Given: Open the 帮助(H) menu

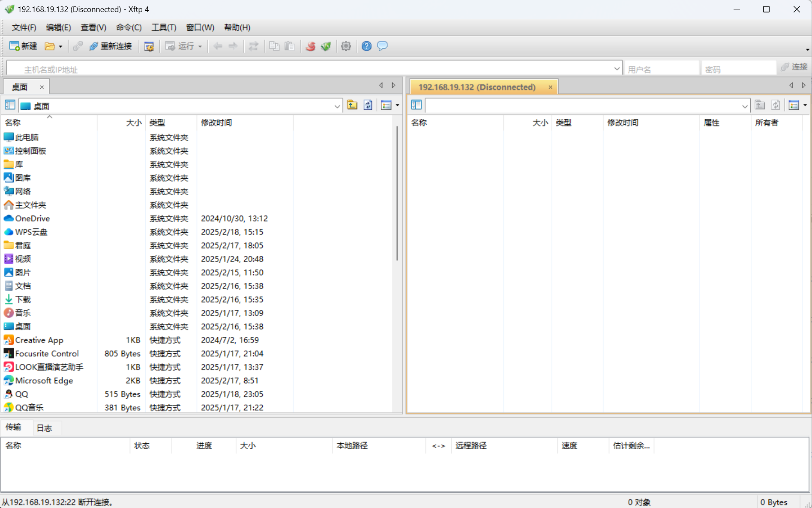Looking at the screenshot, I should 237,27.
